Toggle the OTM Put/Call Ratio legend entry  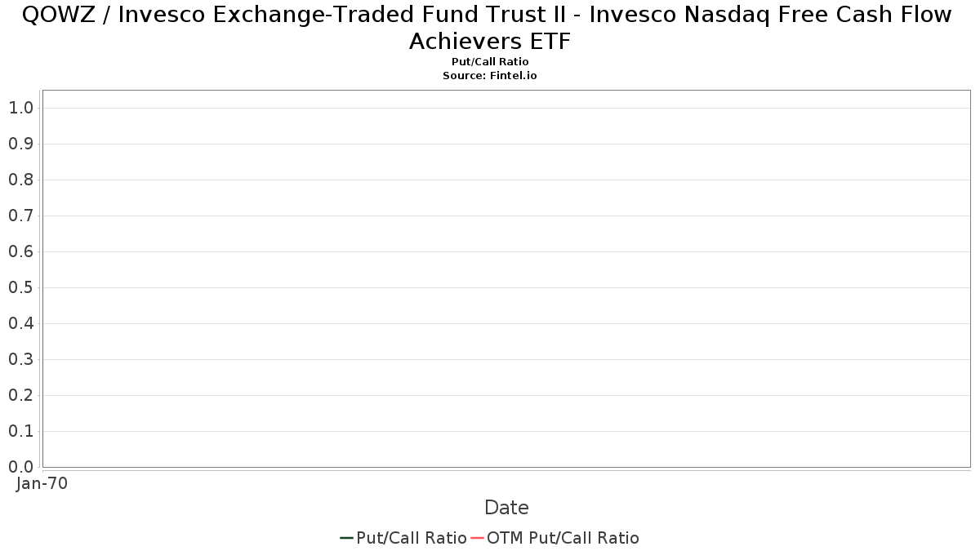[563, 538]
